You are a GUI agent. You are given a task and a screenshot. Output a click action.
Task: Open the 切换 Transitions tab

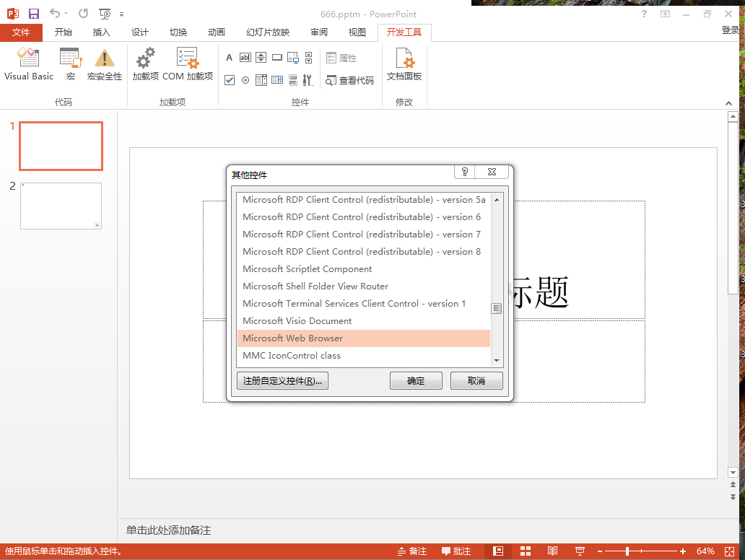click(178, 32)
